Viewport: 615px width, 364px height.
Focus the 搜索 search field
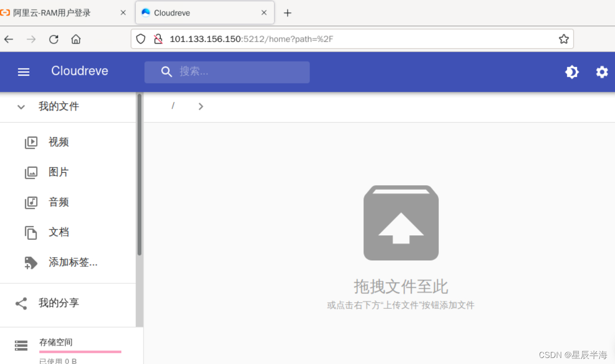point(227,72)
